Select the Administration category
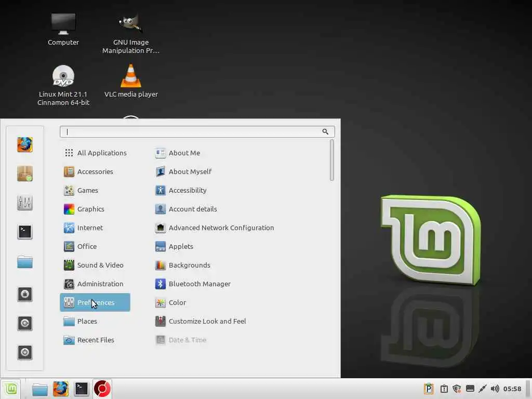Image resolution: width=532 pixels, height=399 pixels. coord(95,284)
